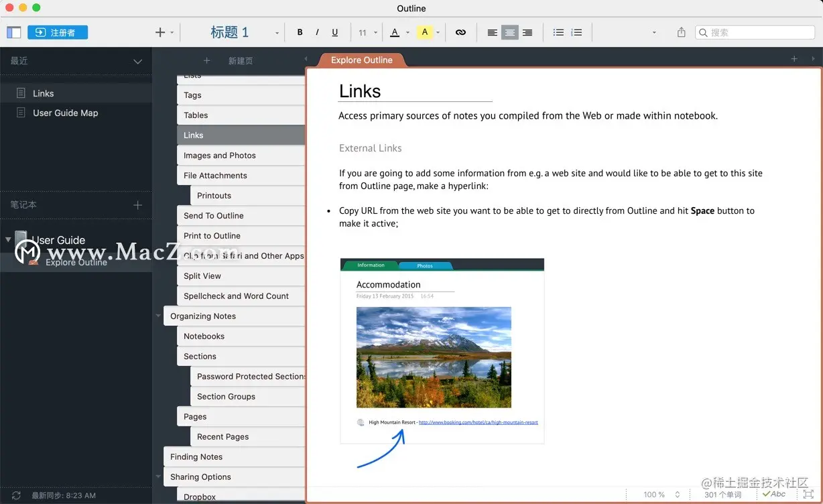
Task: Collapse the User Guide notebook triangle
Action: point(8,239)
